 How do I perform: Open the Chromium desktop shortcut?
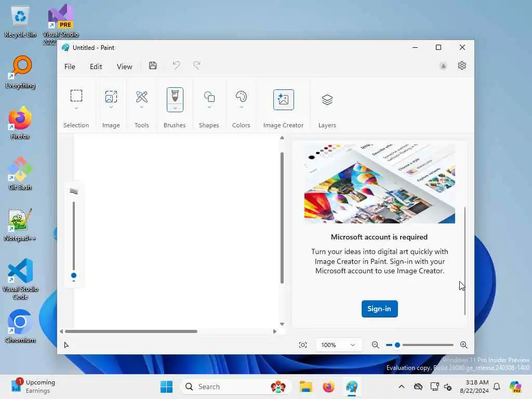click(x=20, y=326)
